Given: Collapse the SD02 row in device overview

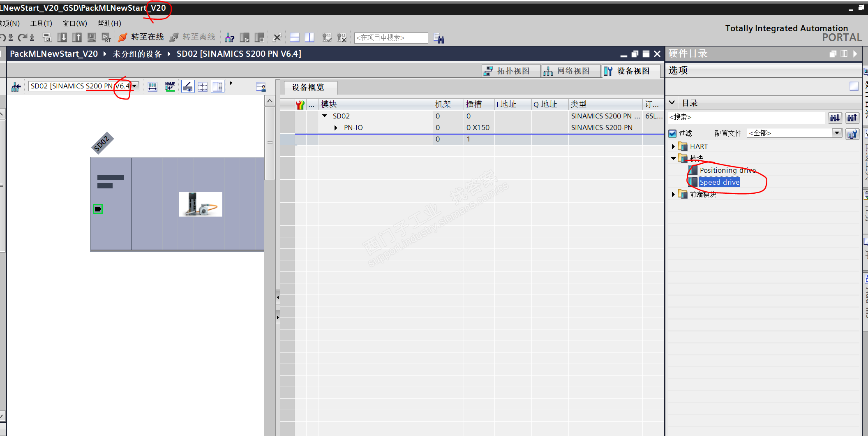Looking at the screenshot, I should point(325,116).
